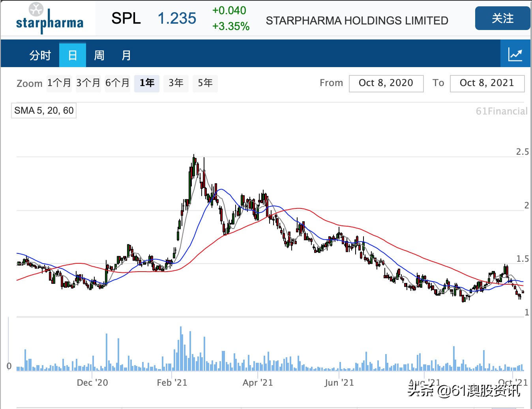
Task: Click the Feb '21 axis label
Action: 172,383
